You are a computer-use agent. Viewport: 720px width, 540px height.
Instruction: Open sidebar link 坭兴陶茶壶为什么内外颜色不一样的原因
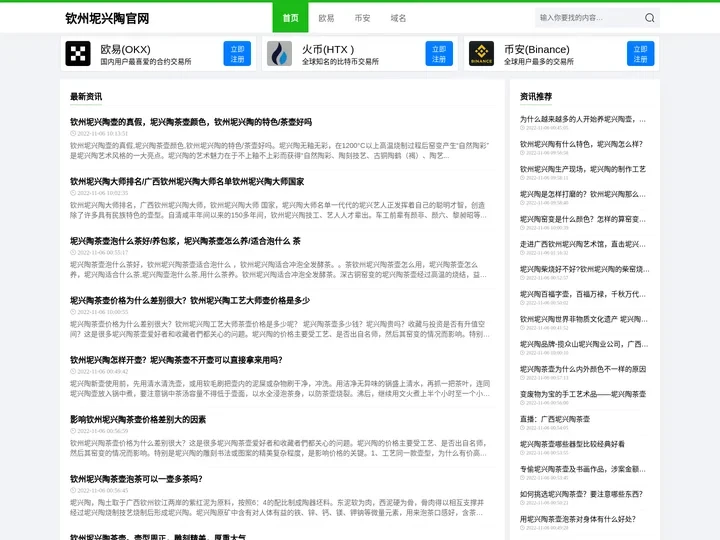tap(583, 369)
